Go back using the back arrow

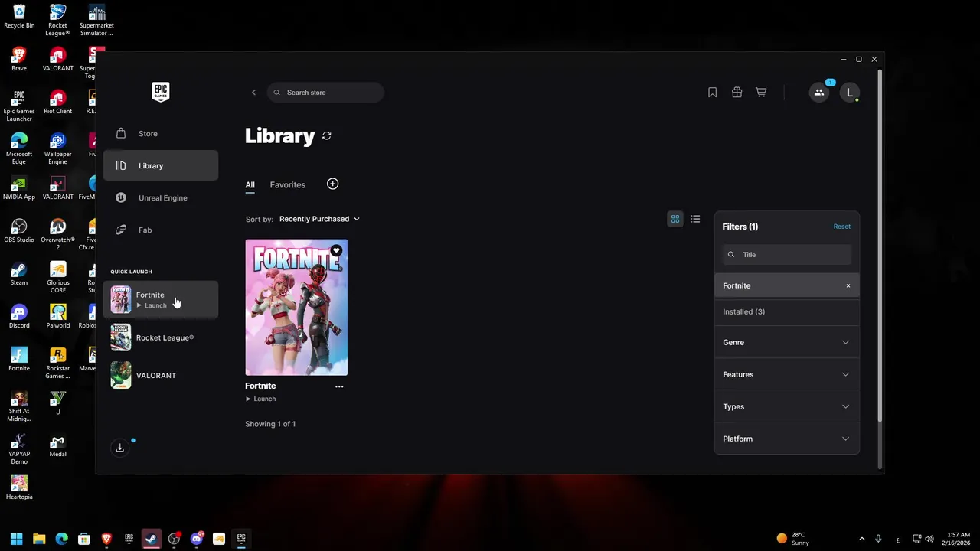pyautogui.click(x=253, y=93)
